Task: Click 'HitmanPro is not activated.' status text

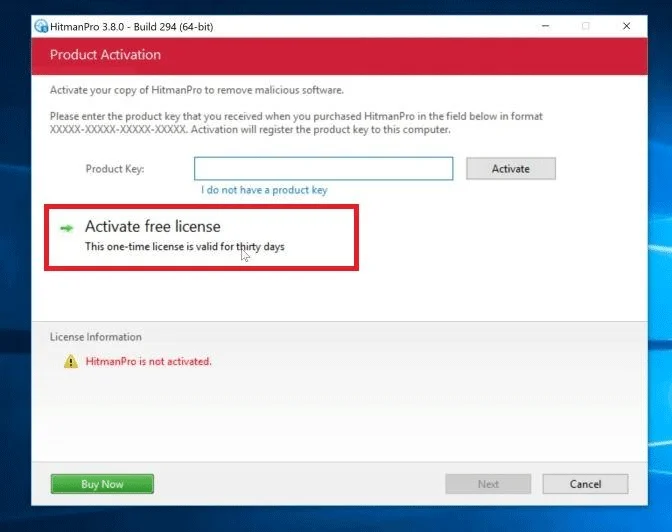Action: pos(149,361)
